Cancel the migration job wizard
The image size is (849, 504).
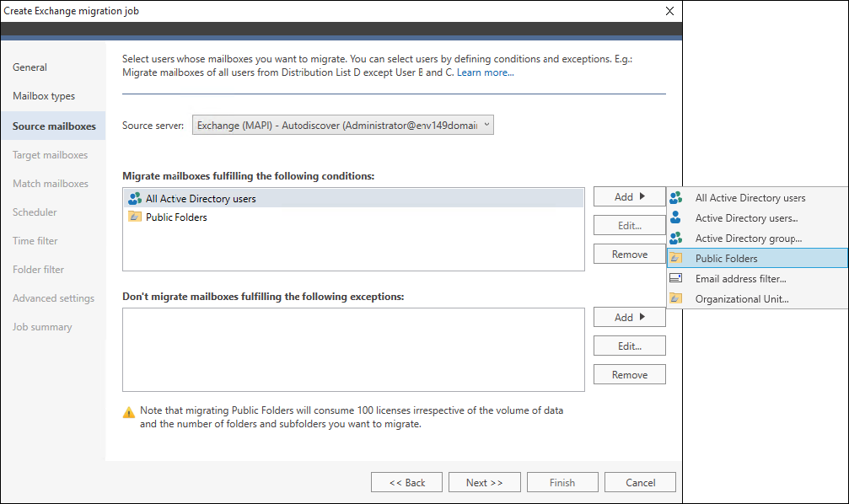click(640, 482)
